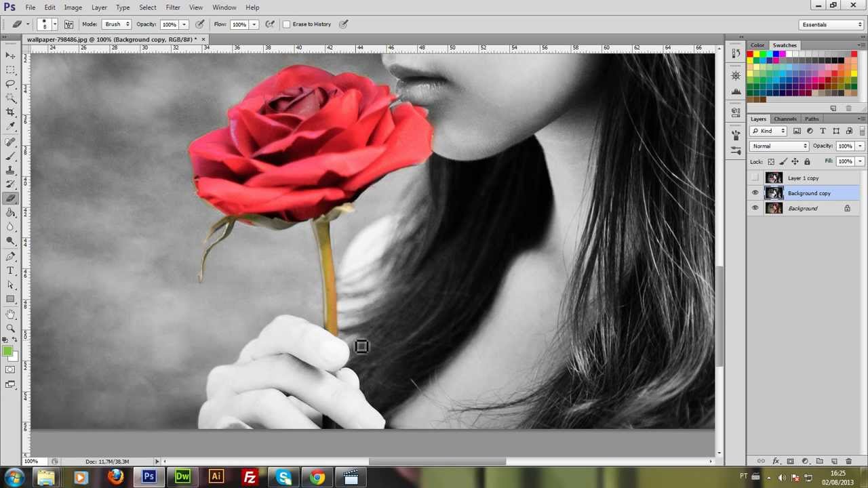Viewport: 868px width, 488px height.
Task: Open the Image menu
Action: pos(73,7)
